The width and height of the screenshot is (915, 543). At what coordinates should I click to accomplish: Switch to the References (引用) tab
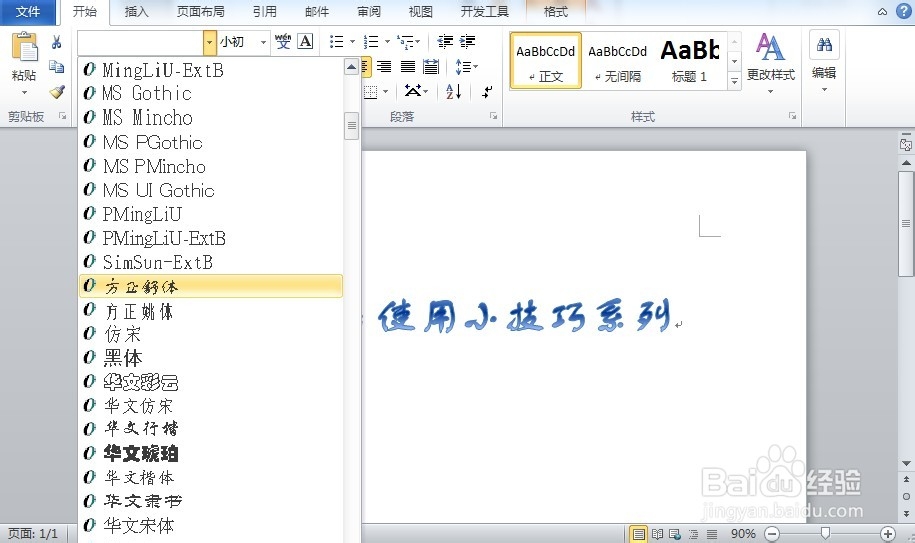(x=264, y=12)
